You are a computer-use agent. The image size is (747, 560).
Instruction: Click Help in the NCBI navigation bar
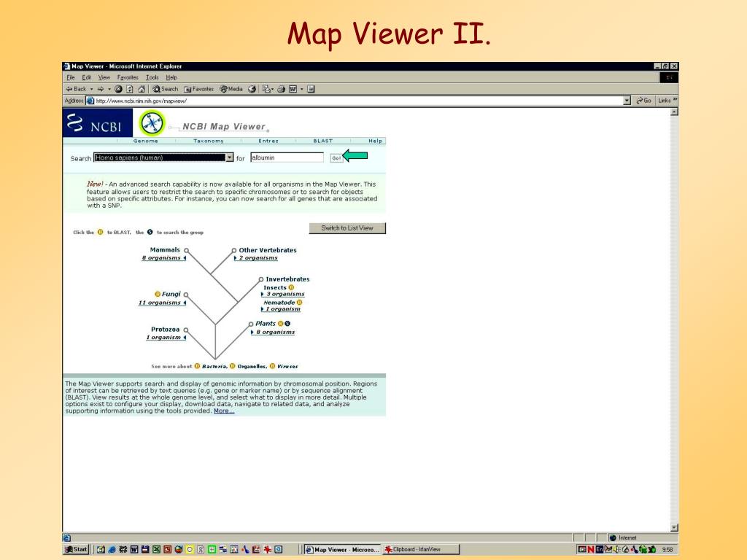click(x=375, y=141)
